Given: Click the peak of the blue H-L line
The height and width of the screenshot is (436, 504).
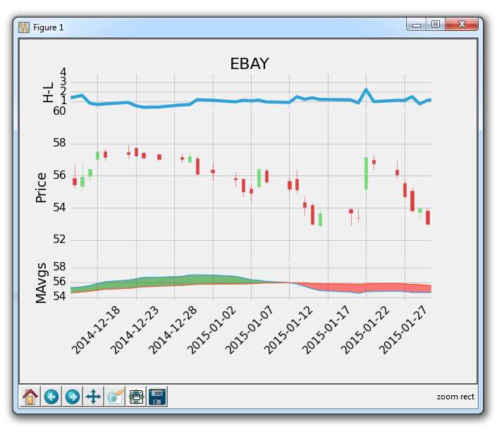Looking at the screenshot, I should click(366, 90).
